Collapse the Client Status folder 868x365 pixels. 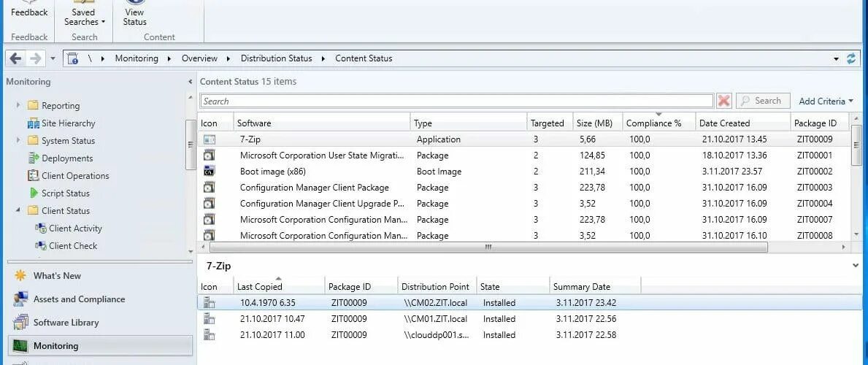18,210
